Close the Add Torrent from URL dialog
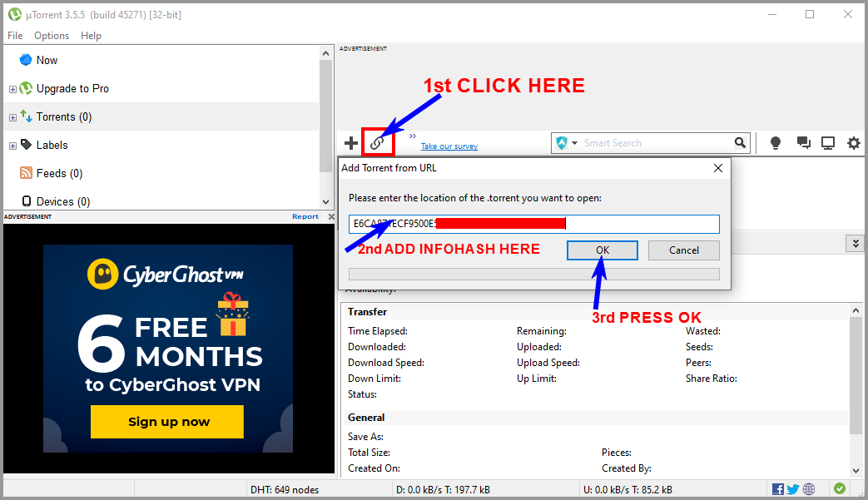The width and height of the screenshot is (868, 500). (x=718, y=167)
